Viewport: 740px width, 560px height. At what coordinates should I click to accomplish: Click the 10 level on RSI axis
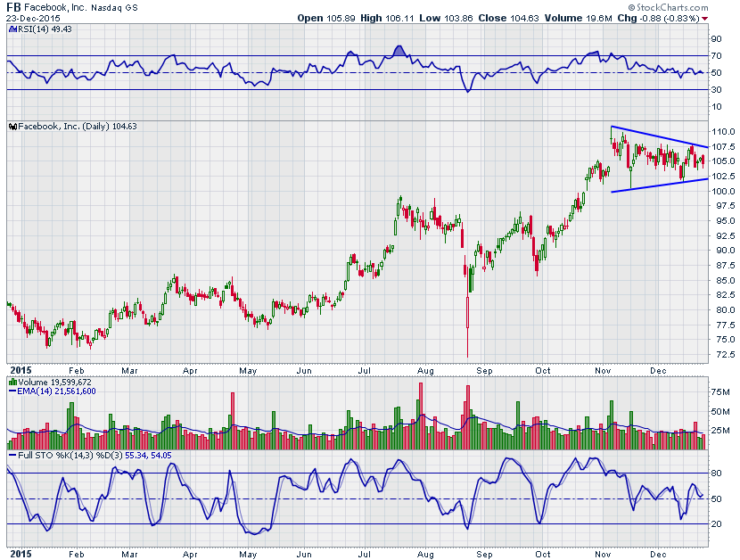click(x=717, y=106)
